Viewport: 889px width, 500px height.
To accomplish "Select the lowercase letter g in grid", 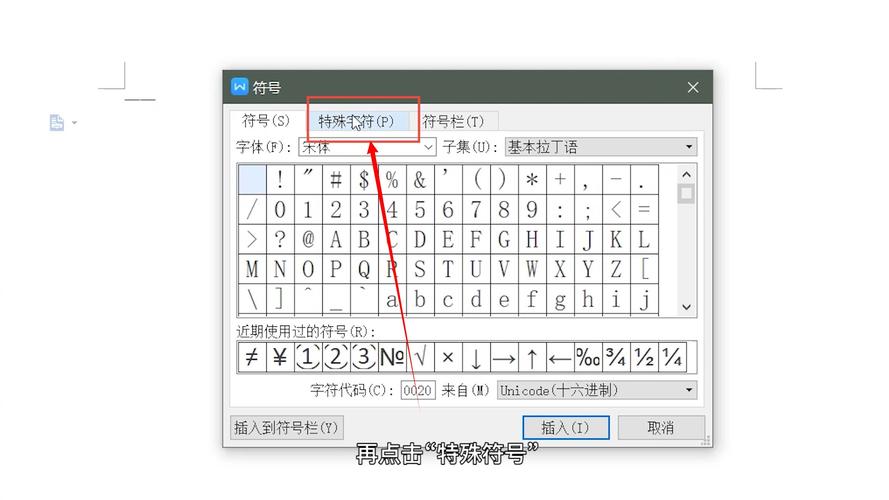I will click(x=560, y=299).
